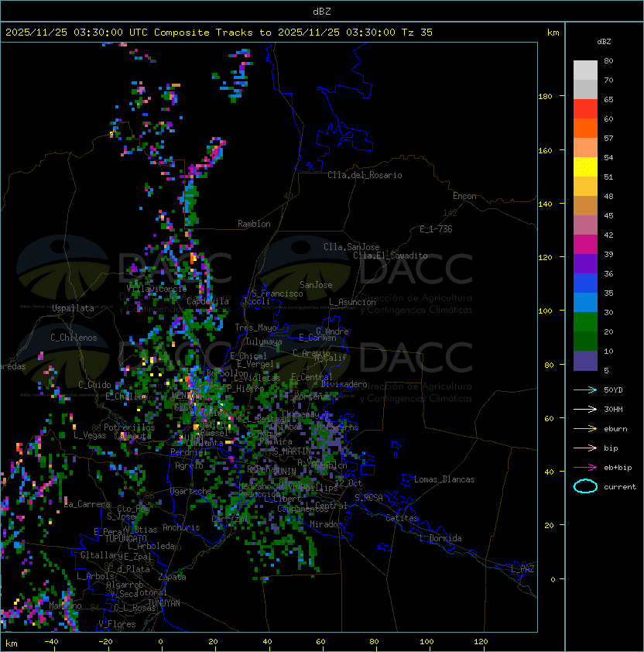This screenshot has height=652, width=644.
Task: Pick the royal blue 36 dBZ swatch
Action: 585,283
